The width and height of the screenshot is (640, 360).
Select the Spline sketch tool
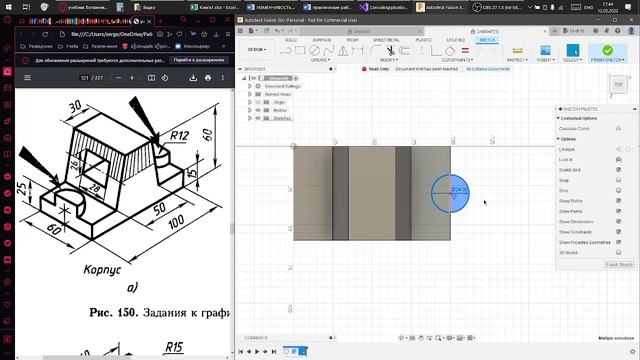tap(329, 51)
